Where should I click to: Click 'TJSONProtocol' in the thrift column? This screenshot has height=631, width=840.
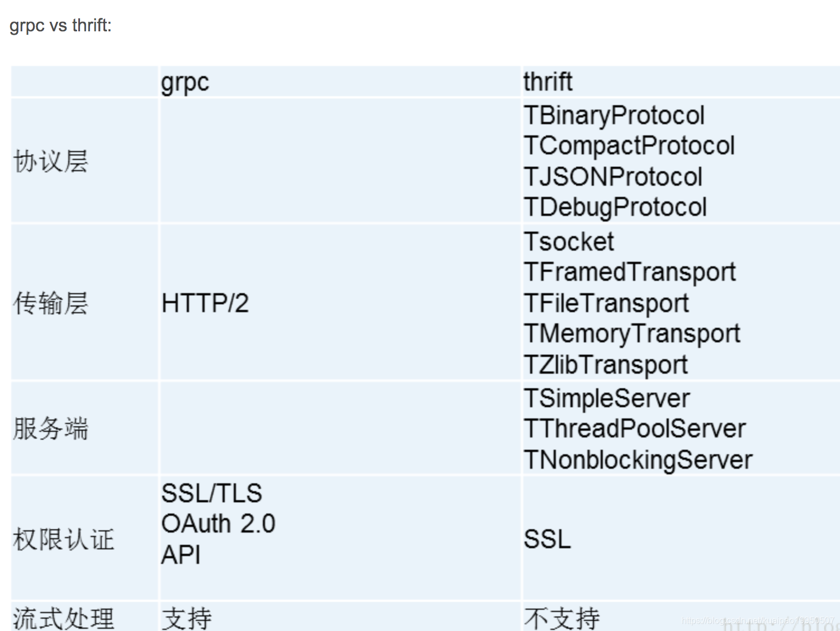[613, 177]
